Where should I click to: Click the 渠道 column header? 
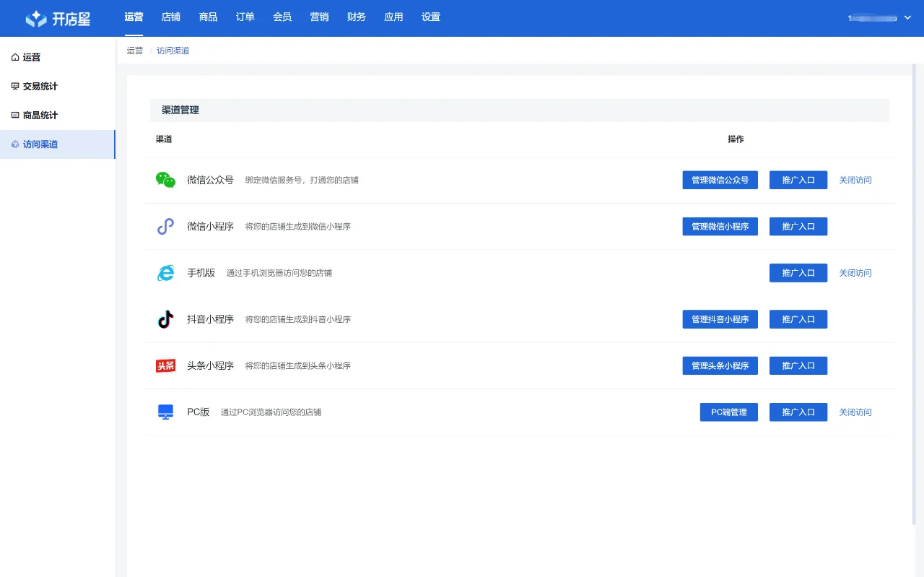pos(164,139)
